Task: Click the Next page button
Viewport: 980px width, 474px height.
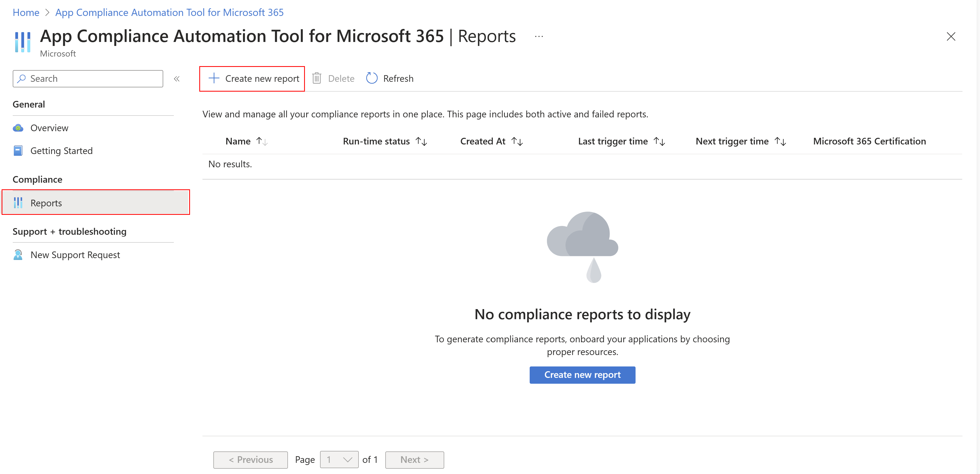Action: pyautogui.click(x=414, y=460)
